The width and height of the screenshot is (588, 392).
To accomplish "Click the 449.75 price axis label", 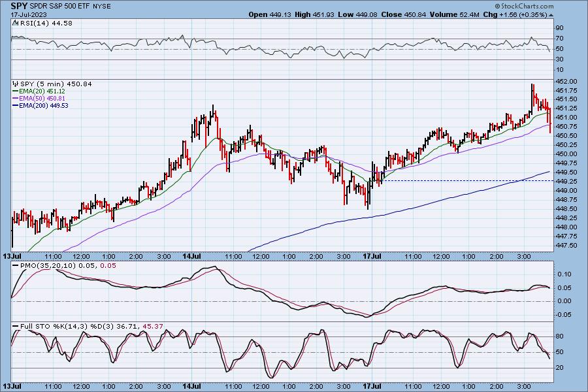I will point(566,163).
